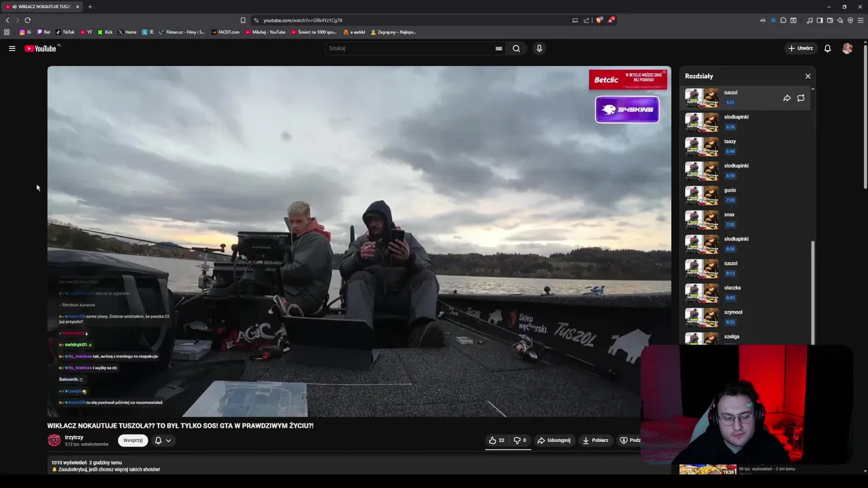Open the Home X bookmark

(127, 32)
